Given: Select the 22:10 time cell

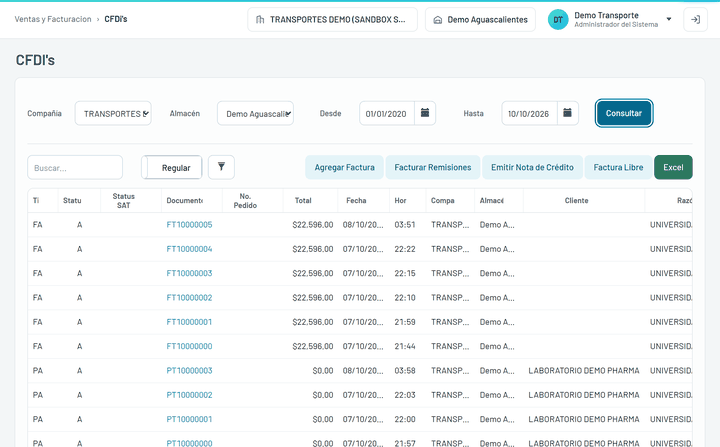Looking at the screenshot, I should (x=405, y=298).
